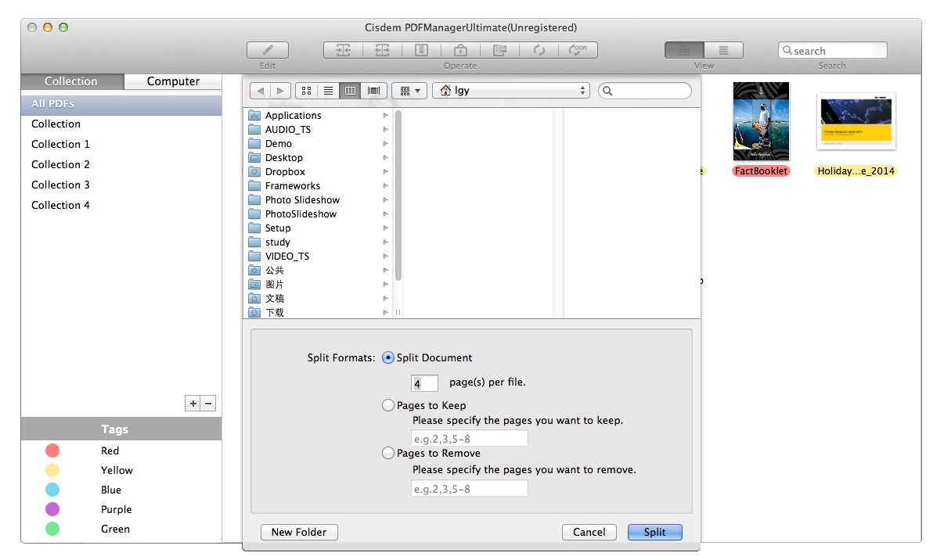
Task: Click the main toolbar search field
Action: pyautogui.click(x=833, y=51)
